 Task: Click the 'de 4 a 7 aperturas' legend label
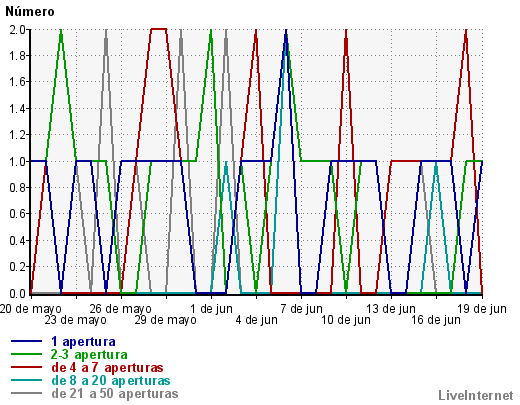click(x=107, y=368)
